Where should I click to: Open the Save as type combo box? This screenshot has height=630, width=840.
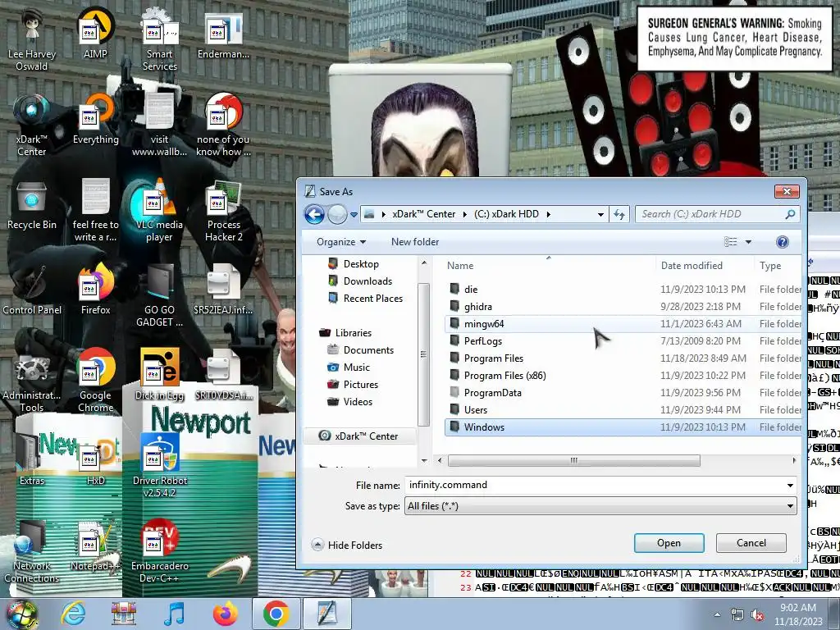pyautogui.click(x=600, y=505)
